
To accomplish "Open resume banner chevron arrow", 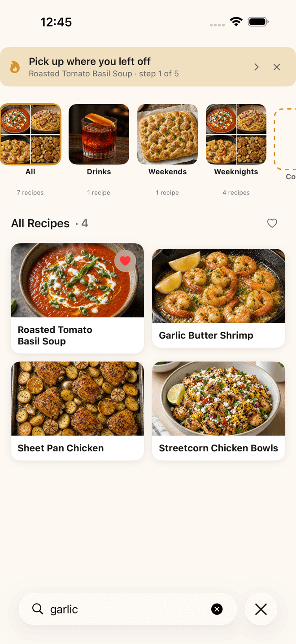I will pyautogui.click(x=257, y=67).
